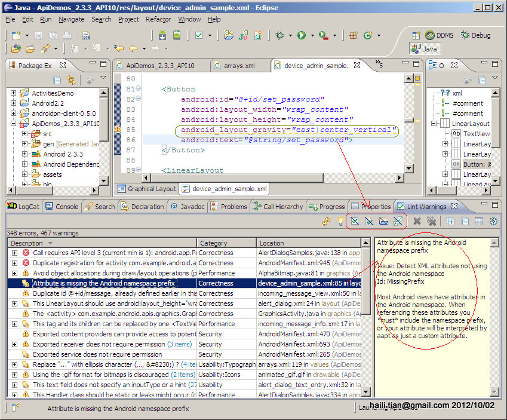Click the New JUnit Android test icon
507x420 pixels.
(x=243, y=35)
